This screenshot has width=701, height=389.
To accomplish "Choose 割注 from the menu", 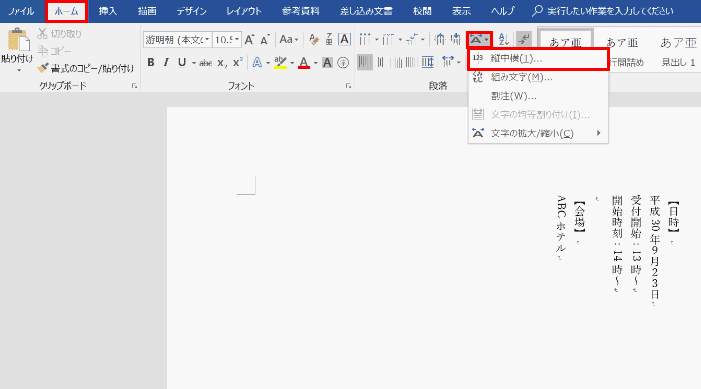I will 538,96.
